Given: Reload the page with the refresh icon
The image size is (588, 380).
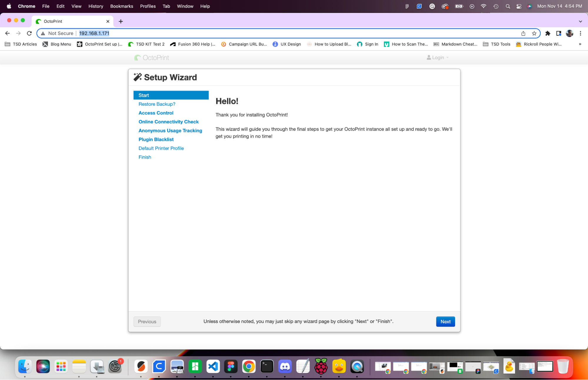Looking at the screenshot, I should [29, 33].
